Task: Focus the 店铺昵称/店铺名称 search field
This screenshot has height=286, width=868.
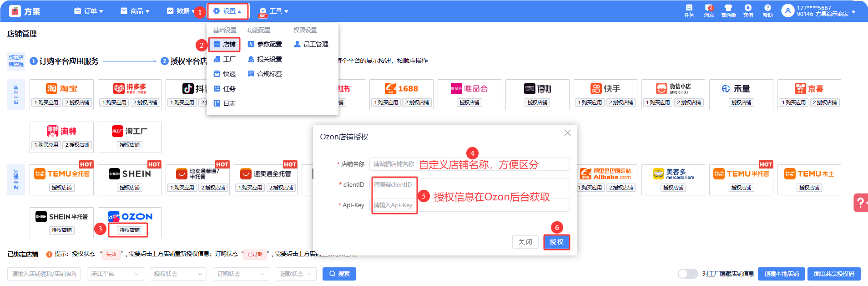Action: [x=44, y=274]
